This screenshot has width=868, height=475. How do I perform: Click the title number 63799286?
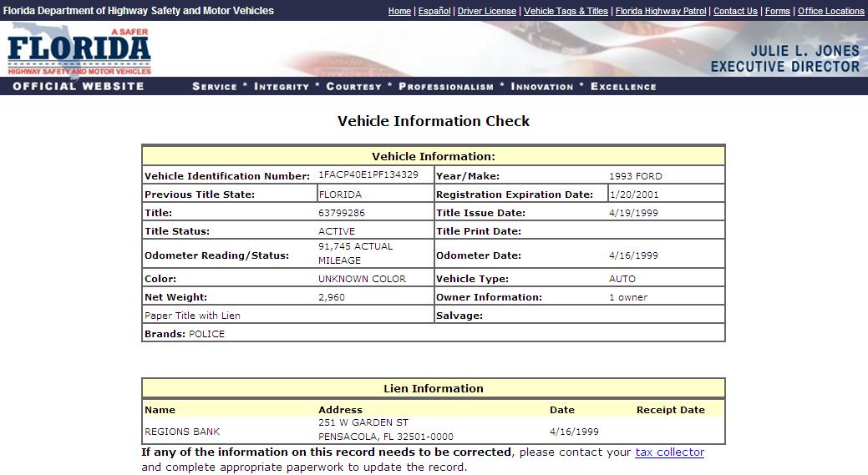coord(342,213)
